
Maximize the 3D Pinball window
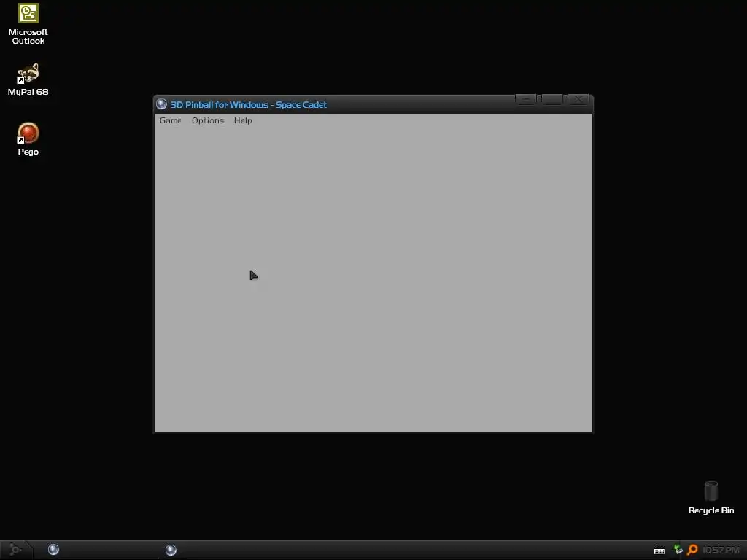point(552,99)
